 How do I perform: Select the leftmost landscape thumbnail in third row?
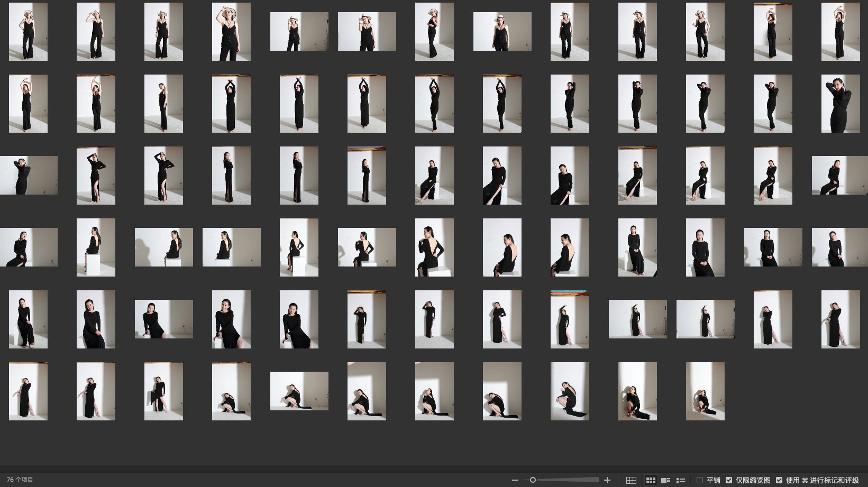pos(29,175)
